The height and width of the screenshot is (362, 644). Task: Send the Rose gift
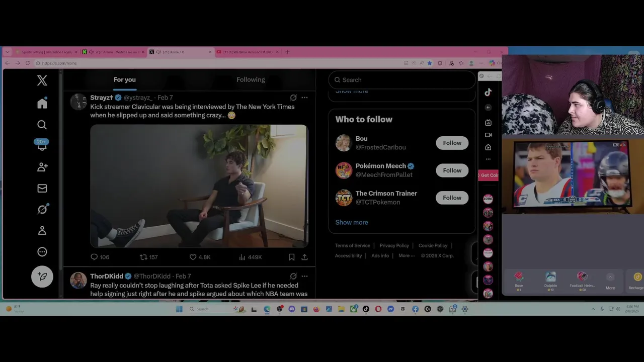[519, 280]
